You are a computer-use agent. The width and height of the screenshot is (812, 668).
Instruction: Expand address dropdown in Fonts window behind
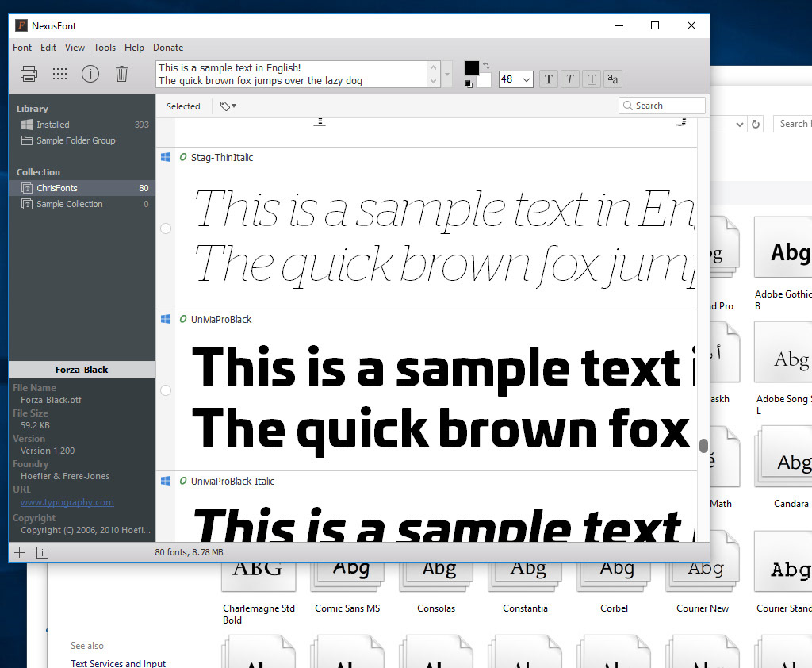(740, 125)
